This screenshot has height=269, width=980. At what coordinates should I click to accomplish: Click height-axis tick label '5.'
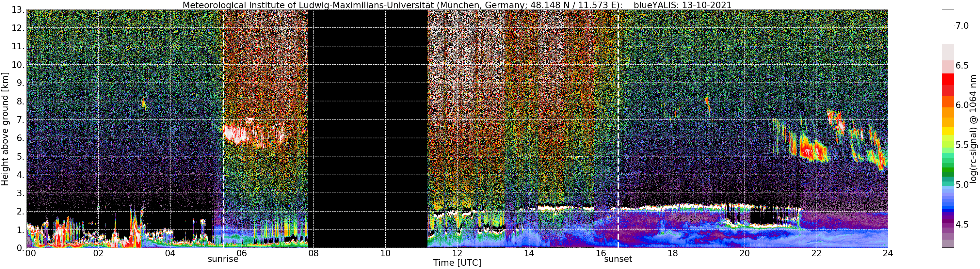20,156
